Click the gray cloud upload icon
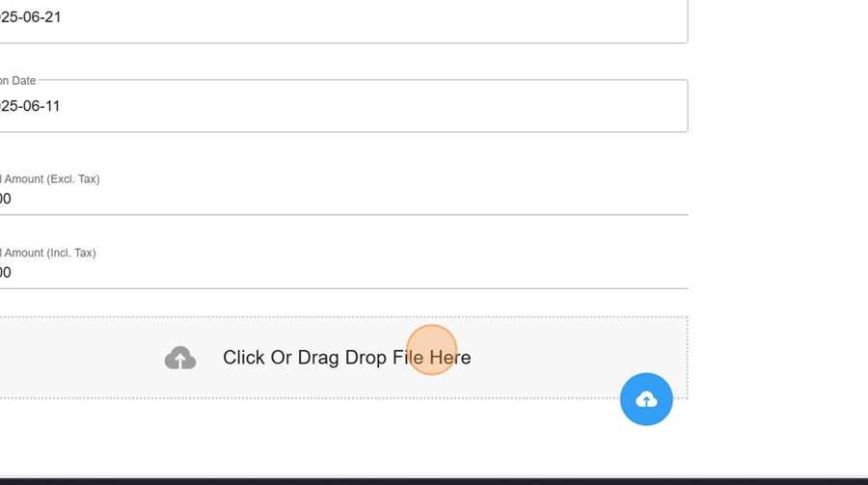Screen dimensions: 868x485 click(x=180, y=358)
